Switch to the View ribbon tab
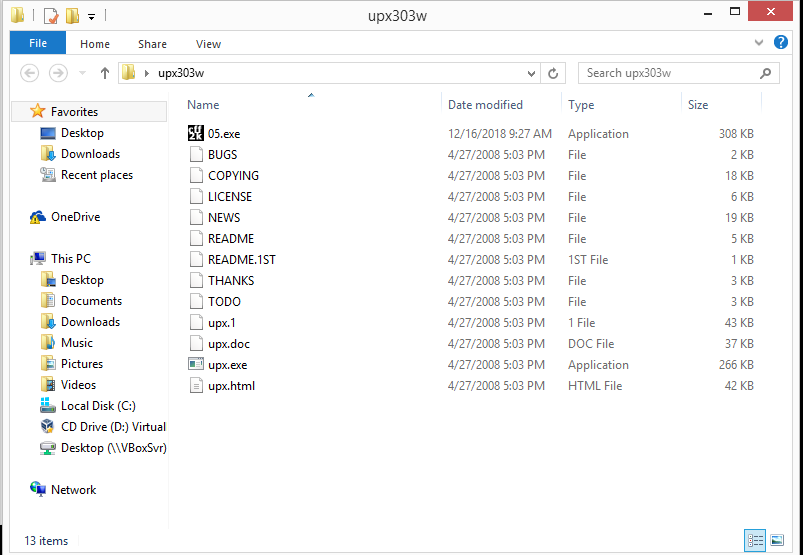This screenshot has width=803, height=555. coord(208,44)
